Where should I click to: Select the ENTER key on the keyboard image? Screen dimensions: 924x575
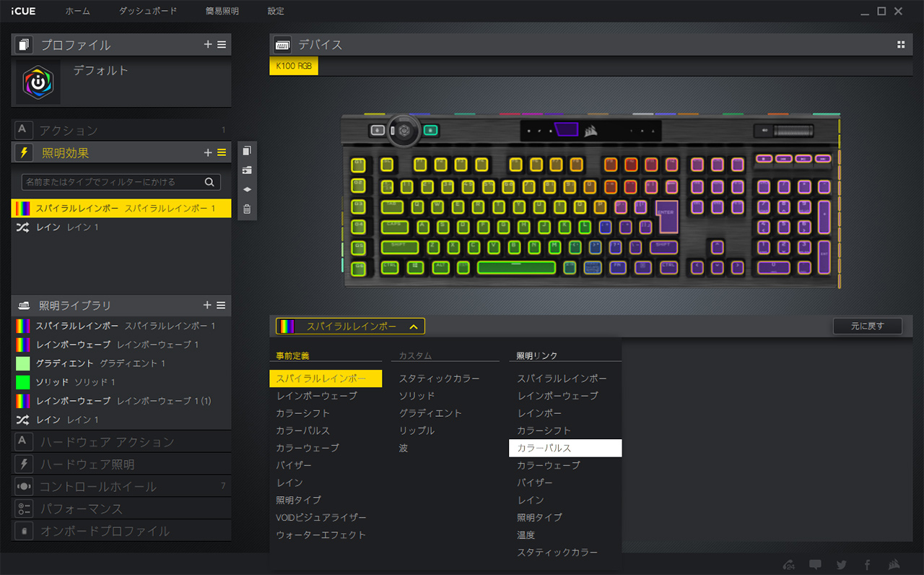(x=667, y=216)
